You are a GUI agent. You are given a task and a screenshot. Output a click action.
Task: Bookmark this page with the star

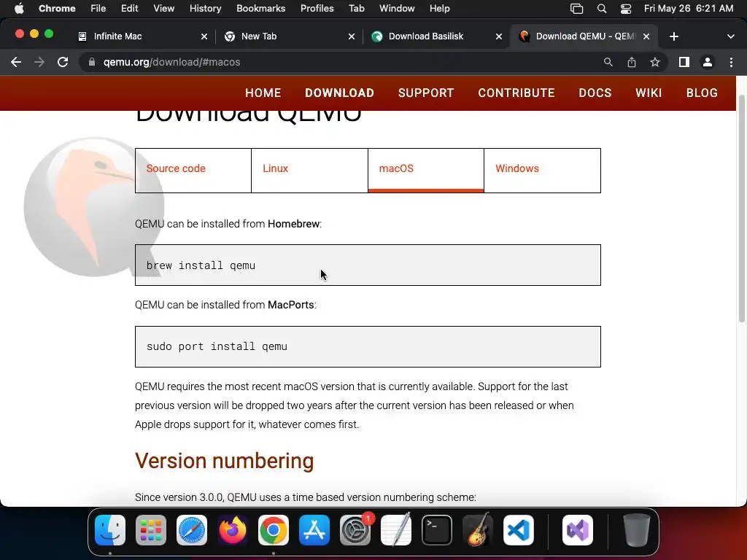point(655,62)
